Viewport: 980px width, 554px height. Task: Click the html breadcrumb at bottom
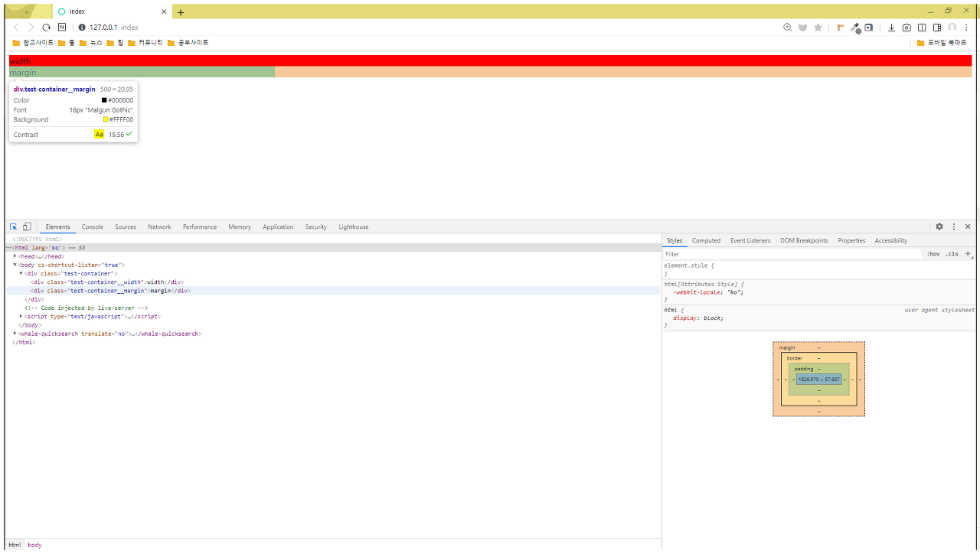click(x=15, y=545)
